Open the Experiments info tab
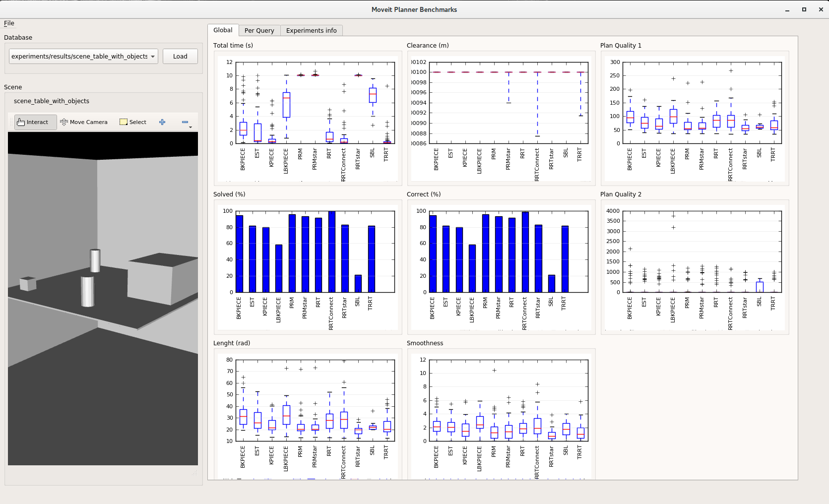The width and height of the screenshot is (829, 504). click(x=311, y=31)
